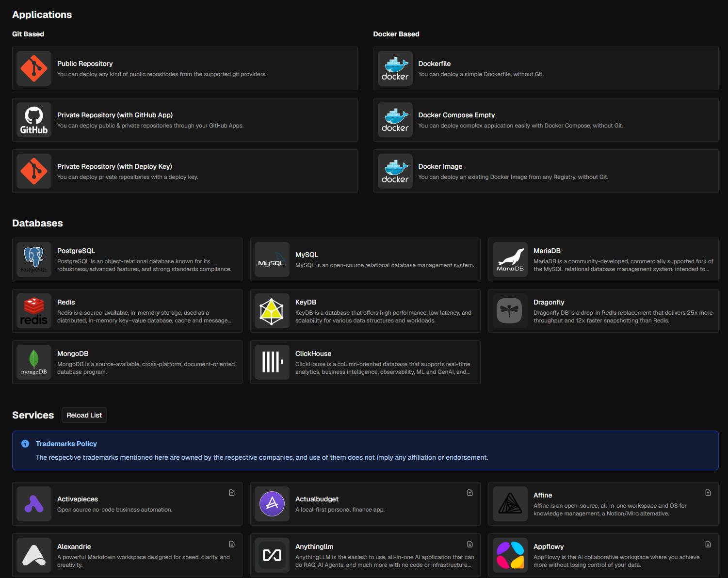Choose the Docker Image option title
This screenshot has width=728, height=578.
(440, 166)
